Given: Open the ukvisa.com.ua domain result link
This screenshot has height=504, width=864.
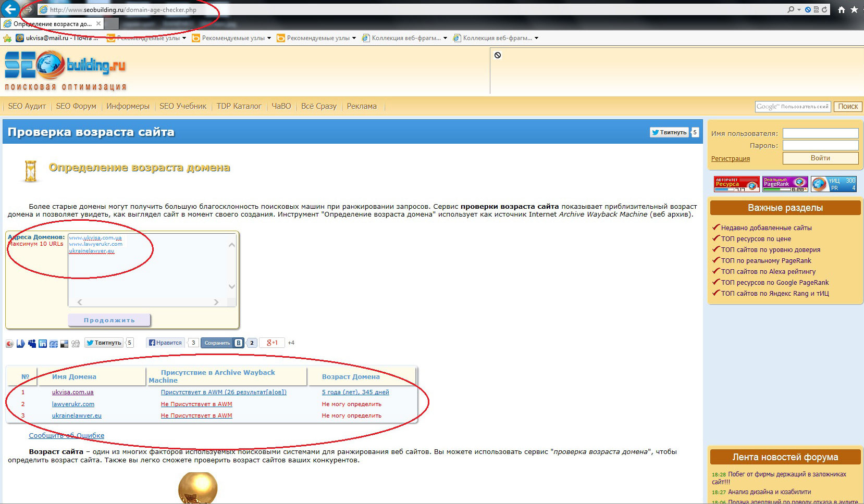Looking at the screenshot, I should [x=72, y=392].
